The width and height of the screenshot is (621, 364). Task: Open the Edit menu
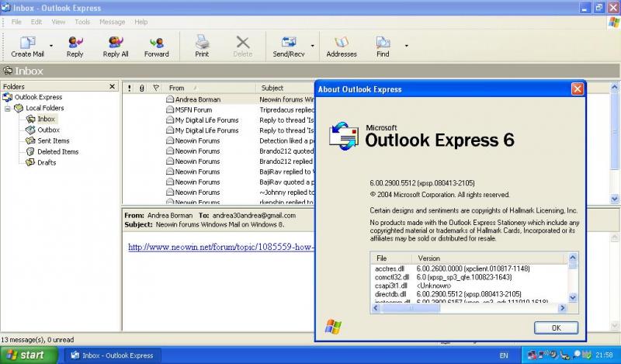36,22
